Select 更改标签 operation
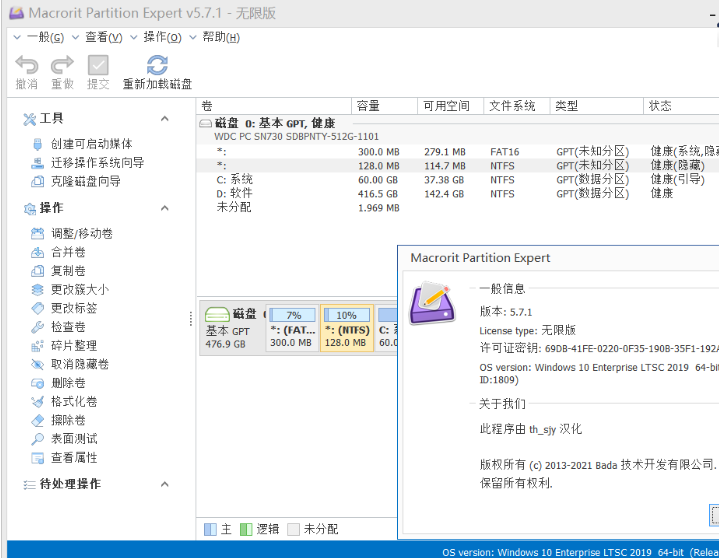 (x=73, y=308)
